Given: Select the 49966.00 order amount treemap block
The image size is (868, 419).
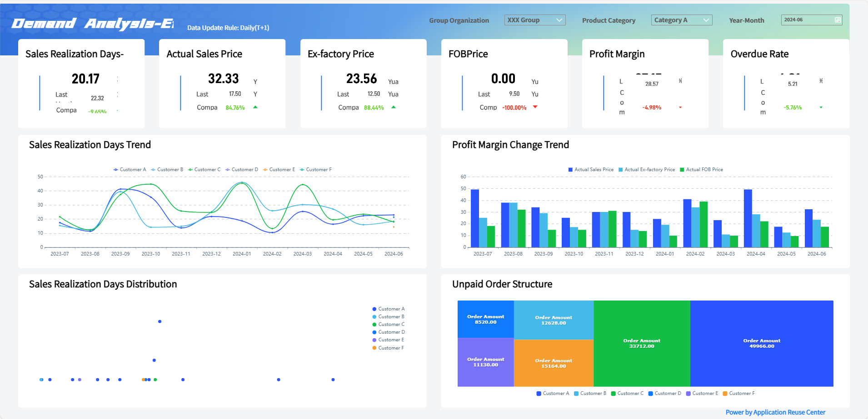Looking at the screenshot, I should tap(762, 344).
